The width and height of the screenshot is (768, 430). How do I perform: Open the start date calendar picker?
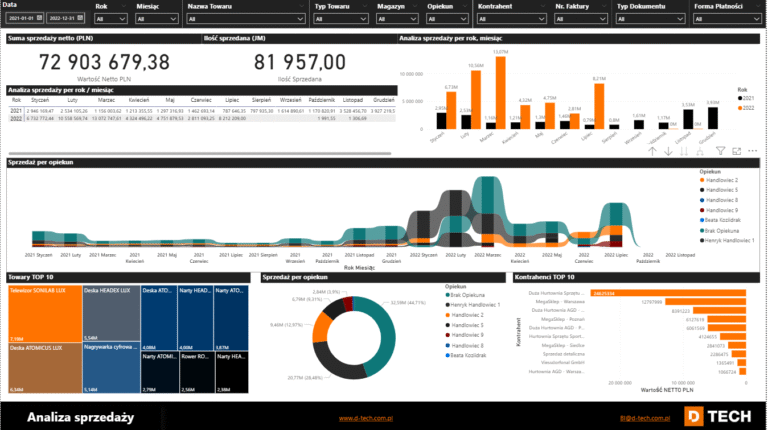coord(39,18)
